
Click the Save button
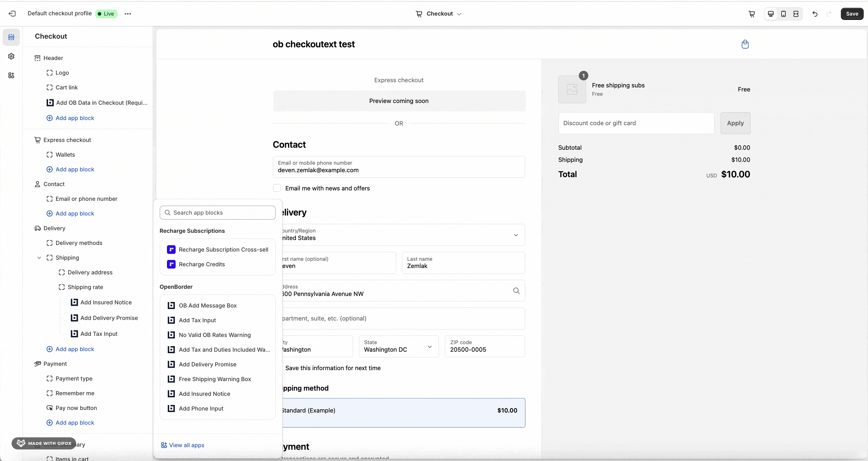click(852, 14)
